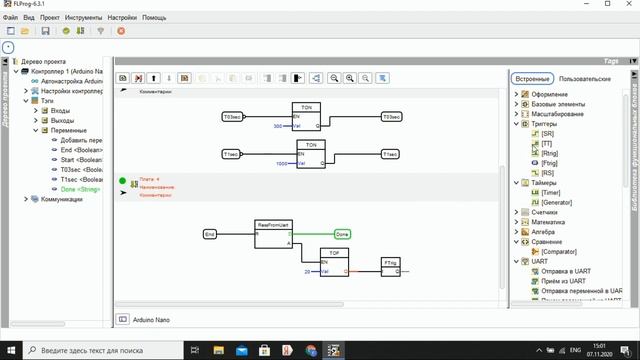
Task: Click the TOF block on canvas
Action: tap(334, 262)
